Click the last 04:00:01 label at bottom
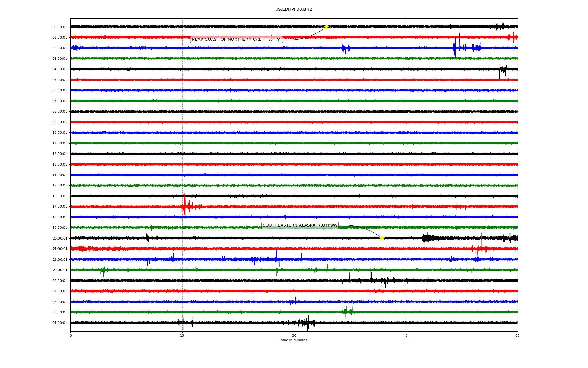 point(60,323)
